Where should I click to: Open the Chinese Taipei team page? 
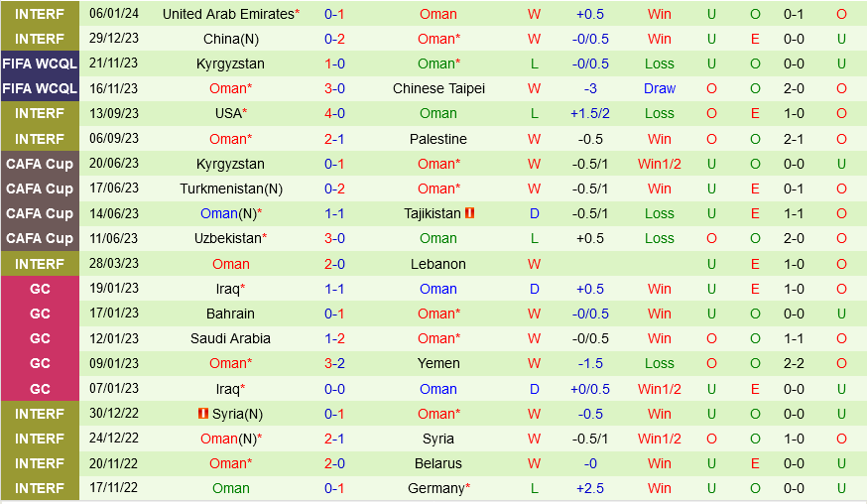(438, 88)
